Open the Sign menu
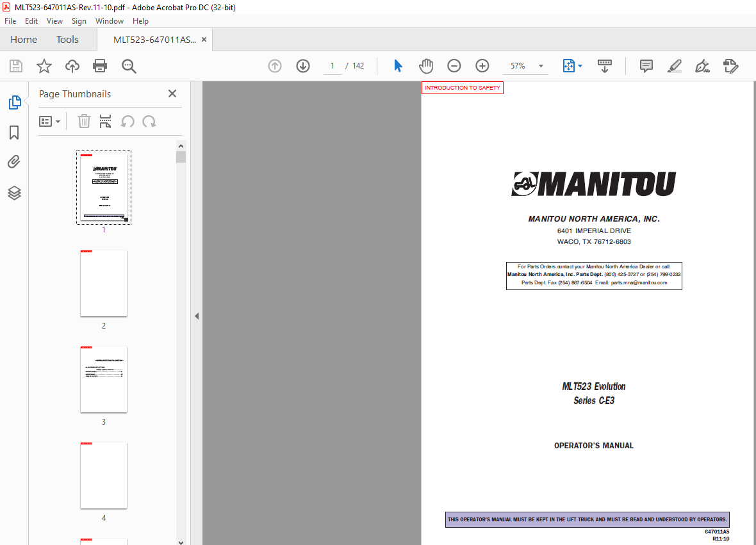Image resolution: width=756 pixels, height=545 pixels. pos(79,20)
